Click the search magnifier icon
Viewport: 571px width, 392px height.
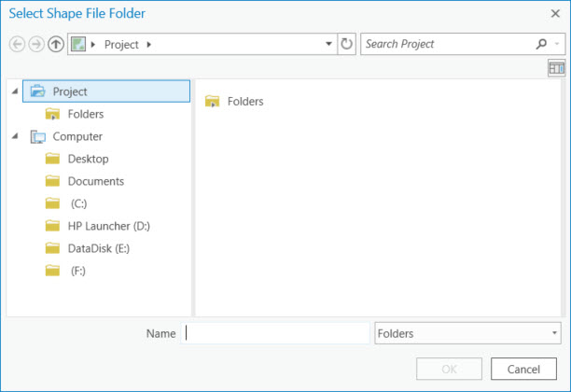(x=541, y=44)
